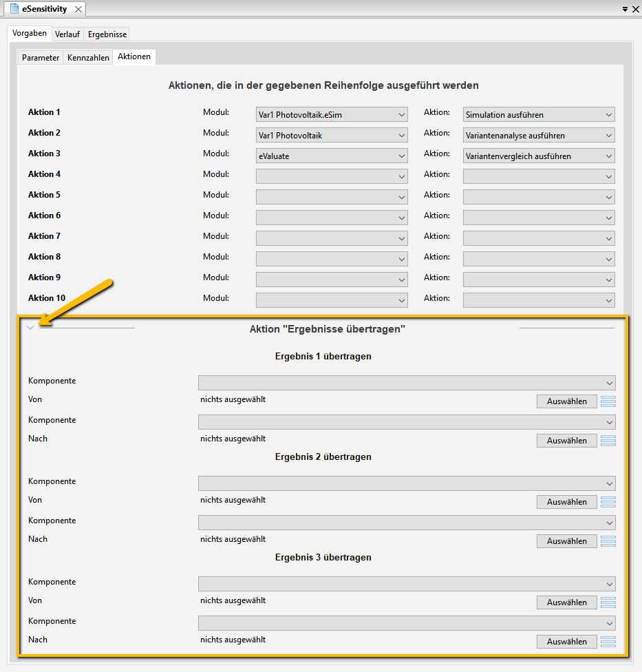
Task: Close the eSensitivity document tab
Action: pos(78,9)
